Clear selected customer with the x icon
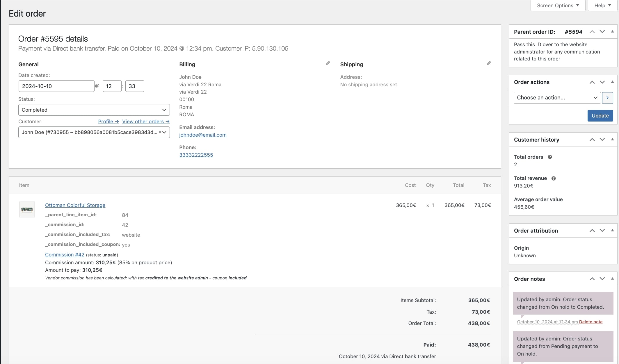Screen dimensions: 619x364 [160, 132]
